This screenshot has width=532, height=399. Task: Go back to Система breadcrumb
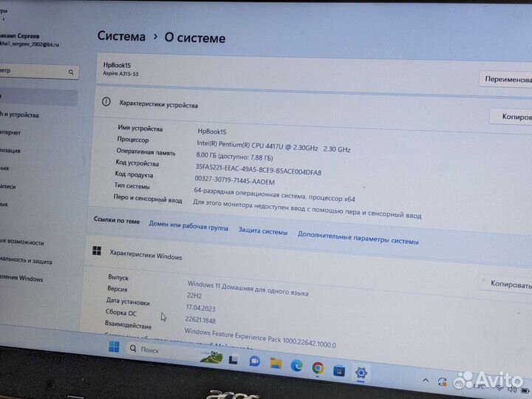click(x=121, y=36)
